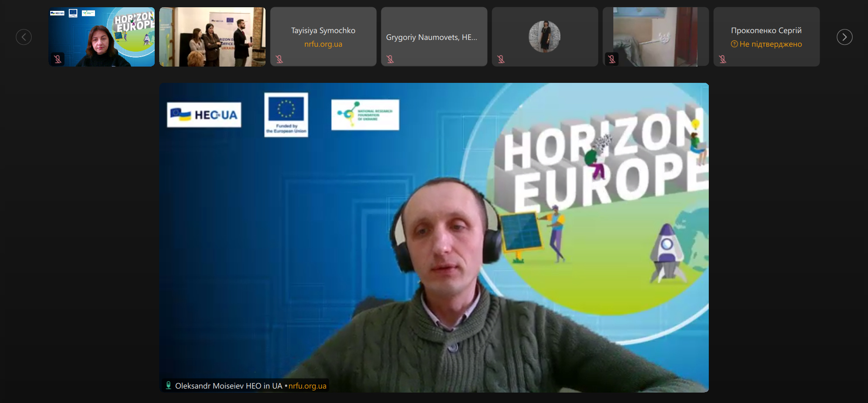This screenshot has width=868, height=403.
Task: Select the Tayisiya Symochko name text
Action: 323,30
